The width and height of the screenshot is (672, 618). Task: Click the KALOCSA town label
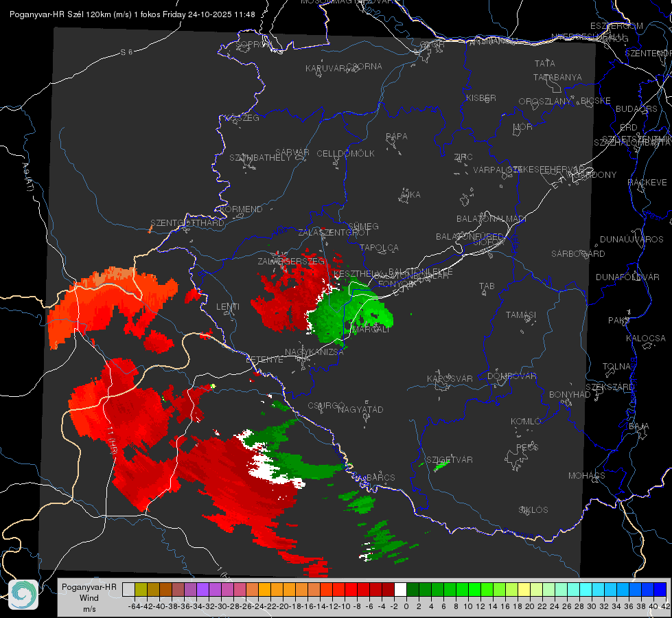645,339
